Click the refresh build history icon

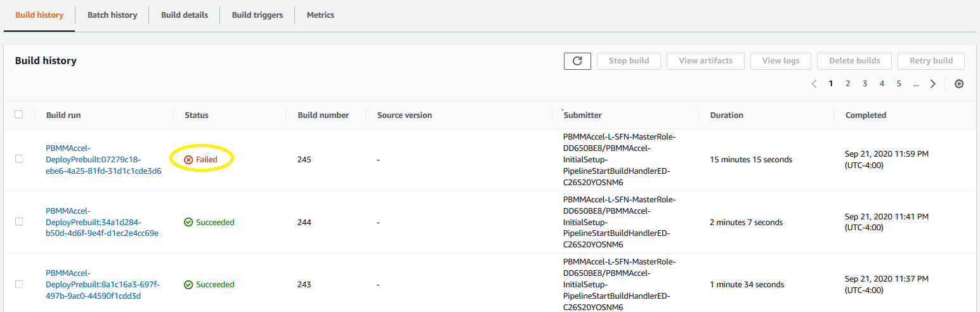(x=577, y=61)
